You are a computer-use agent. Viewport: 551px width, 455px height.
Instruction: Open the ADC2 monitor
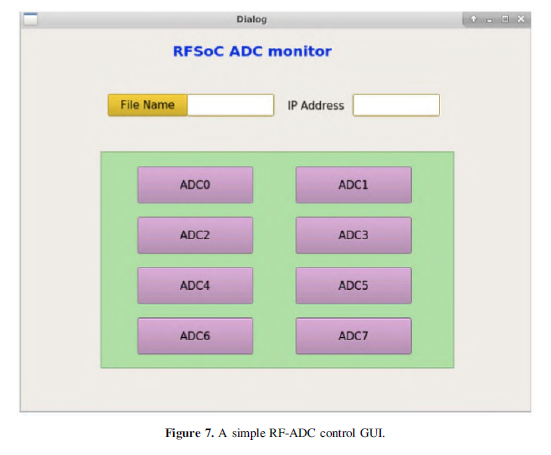(x=195, y=235)
